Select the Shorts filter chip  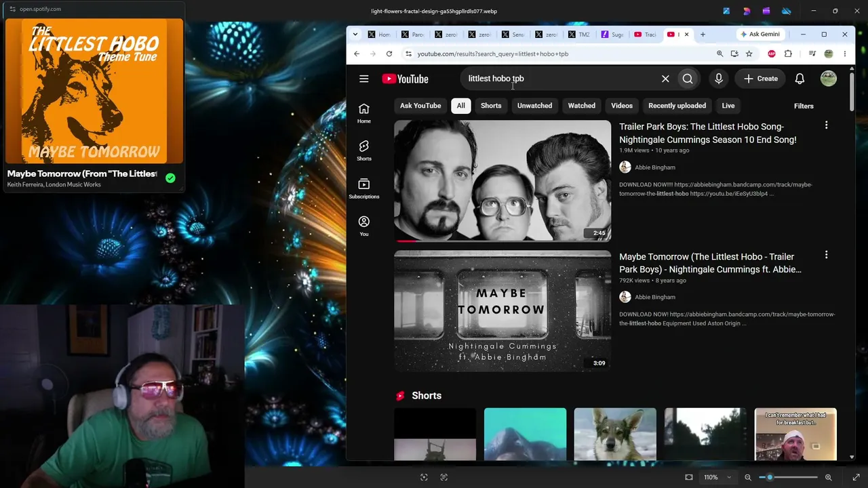click(491, 106)
